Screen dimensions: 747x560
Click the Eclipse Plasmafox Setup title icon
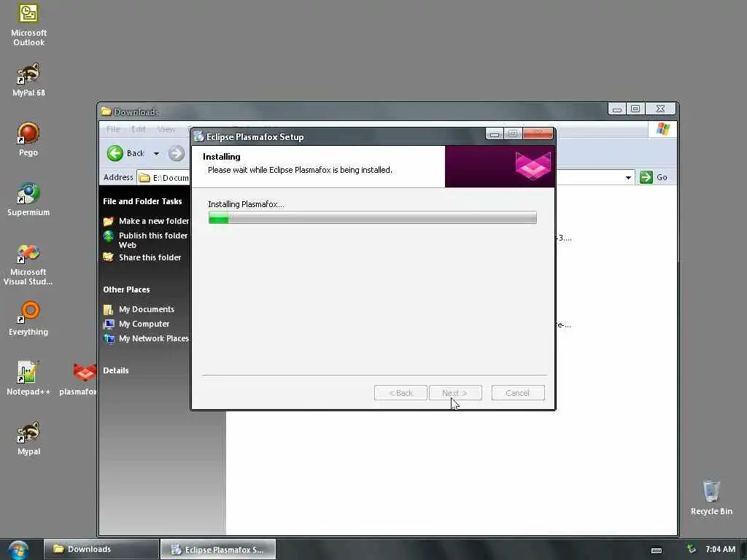coord(198,136)
